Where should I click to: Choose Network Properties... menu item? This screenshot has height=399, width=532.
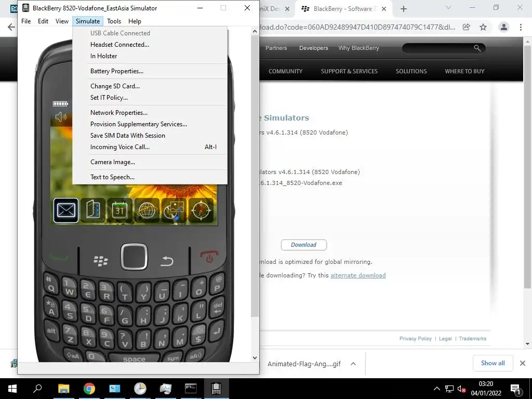point(119,112)
